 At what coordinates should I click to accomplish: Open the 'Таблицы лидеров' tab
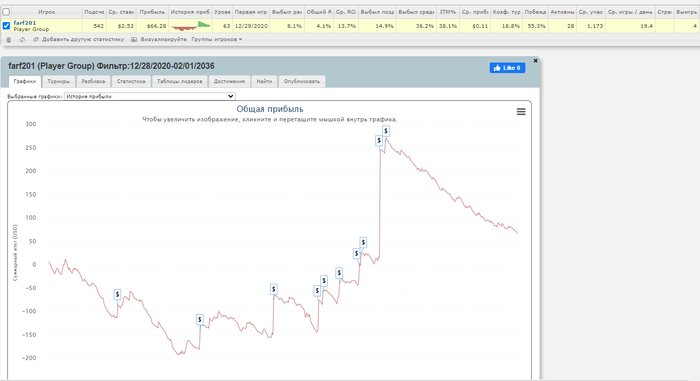click(179, 81)
